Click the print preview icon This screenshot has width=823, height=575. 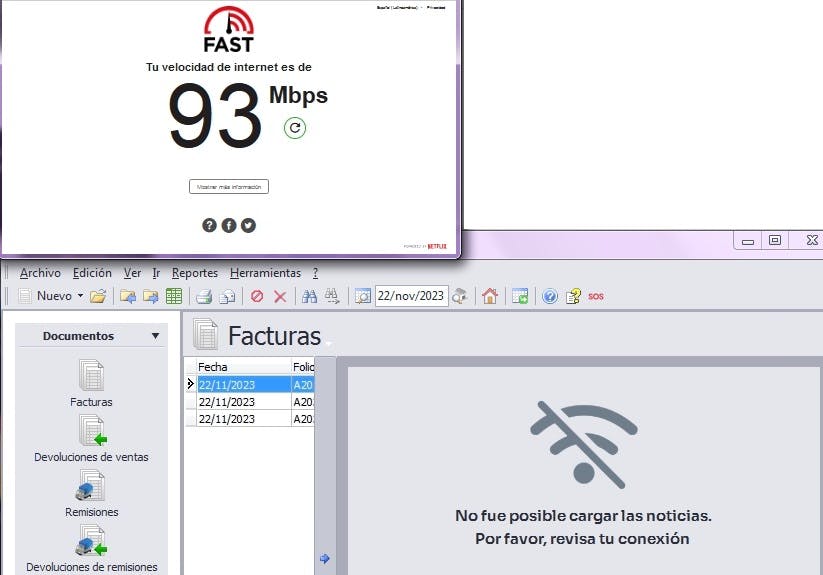click(228, 296)
